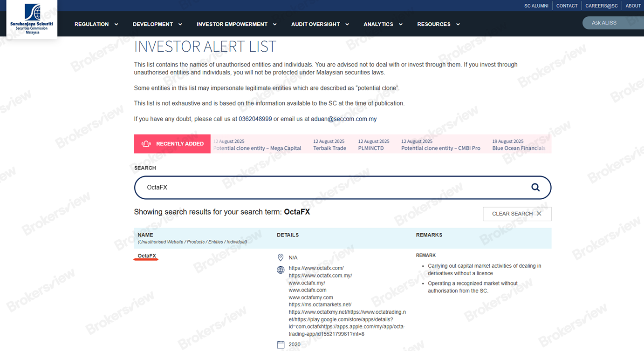Open the Careers@SC link
This screenshot has height=351, width=644.
click(x=602, y=6)
